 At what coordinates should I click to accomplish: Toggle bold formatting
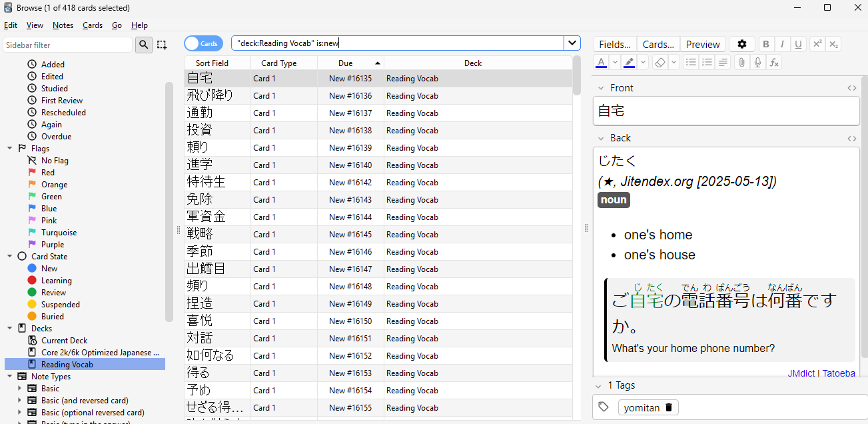click(766, 44)
